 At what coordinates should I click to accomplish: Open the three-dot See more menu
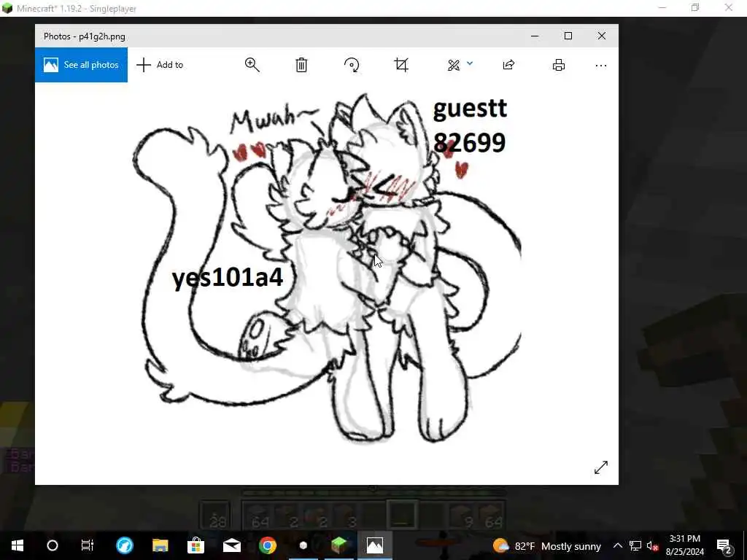click(601, 65)
